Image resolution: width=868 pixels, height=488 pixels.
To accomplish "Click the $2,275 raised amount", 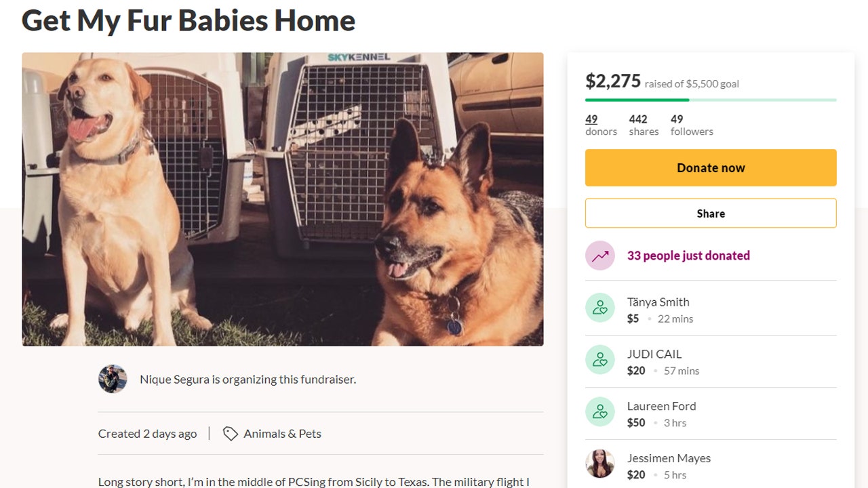I will [613, 81].
